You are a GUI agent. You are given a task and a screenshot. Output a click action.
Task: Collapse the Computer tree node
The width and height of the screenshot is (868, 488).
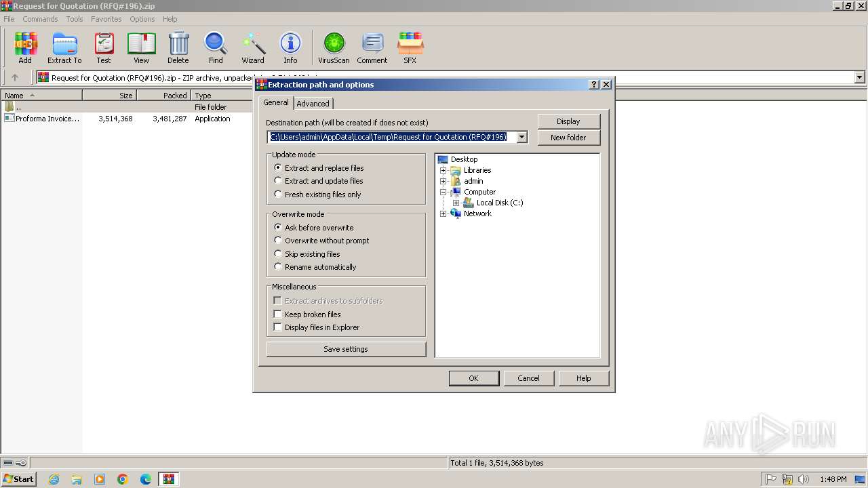(x=443, y=192)
